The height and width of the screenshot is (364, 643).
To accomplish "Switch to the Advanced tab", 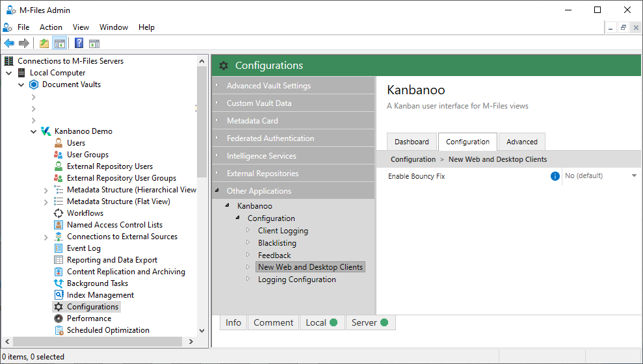I will tap(521, 142).
